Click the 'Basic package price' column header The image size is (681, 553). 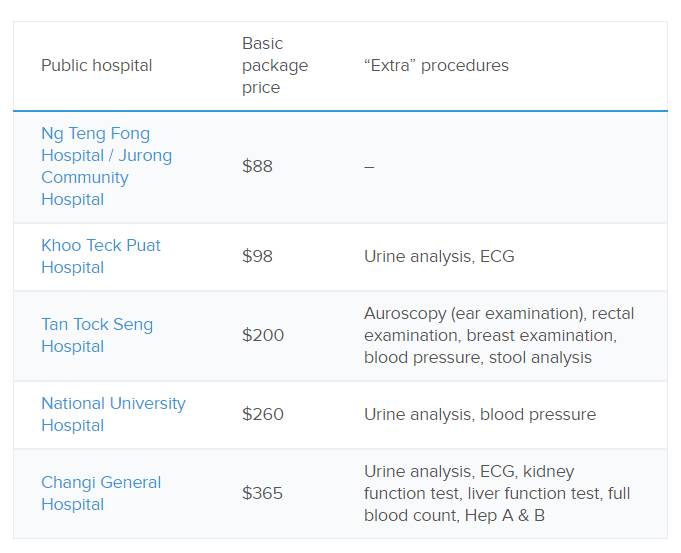click(x=274, y=66)
